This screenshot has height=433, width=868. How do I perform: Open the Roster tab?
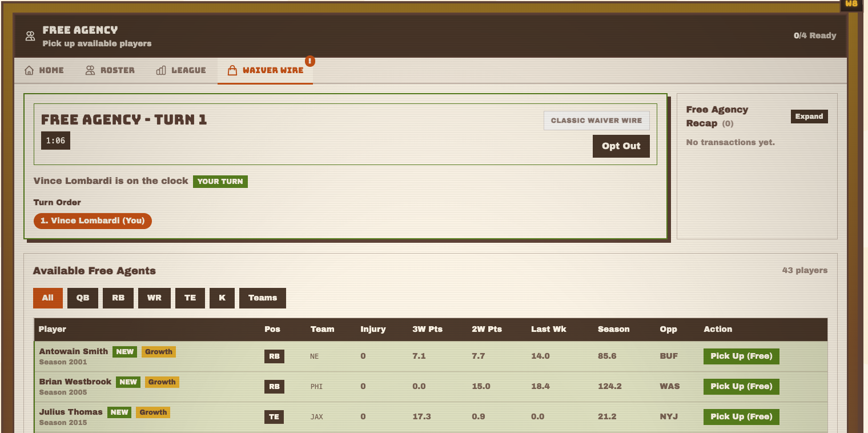pos(110,70)
